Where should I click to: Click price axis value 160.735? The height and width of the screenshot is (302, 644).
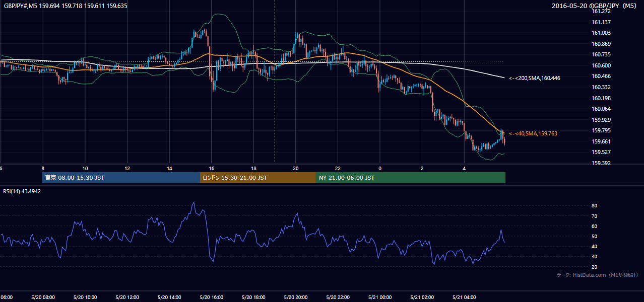[x=601, y=54]
